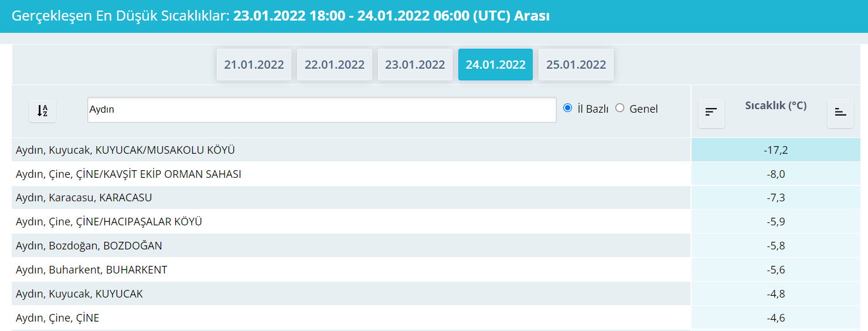Click the Aydın, Karacasu, KARACASU row
Viewport: 868px width, 331px height.
click(x=84, y=198)
